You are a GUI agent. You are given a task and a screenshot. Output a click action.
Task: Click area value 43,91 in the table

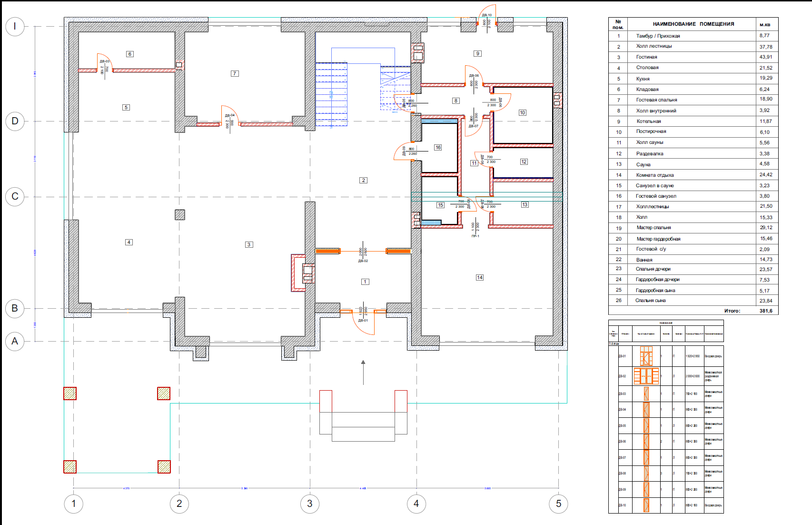[x=766, y=57]
